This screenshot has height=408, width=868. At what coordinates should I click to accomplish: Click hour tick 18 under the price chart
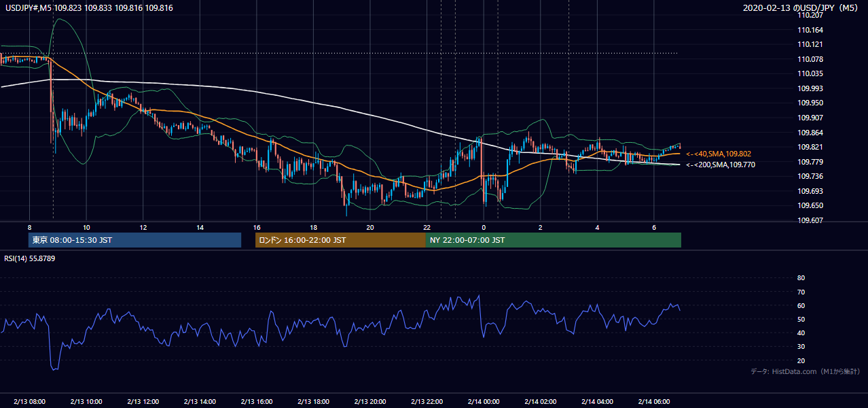pyautogui.click(x=313, y=227)
